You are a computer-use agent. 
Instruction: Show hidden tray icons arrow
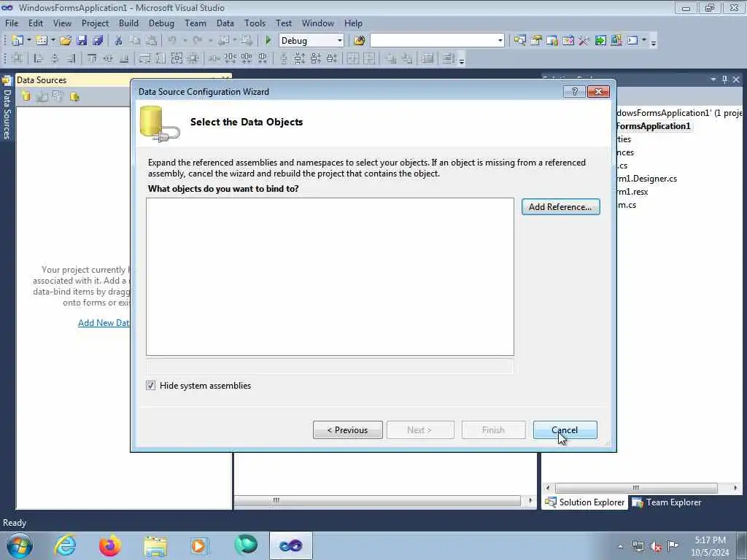tap(620, 547)
